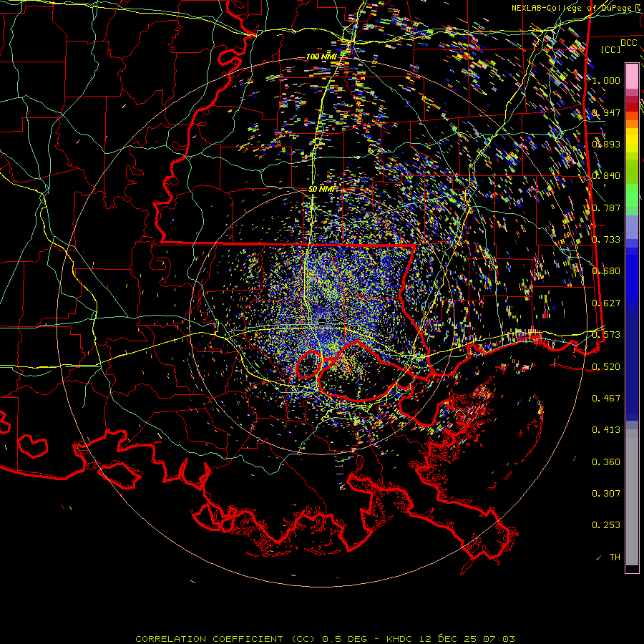Click the 0.787 color scale value
The image size is (644, 644).
(606, 208)
